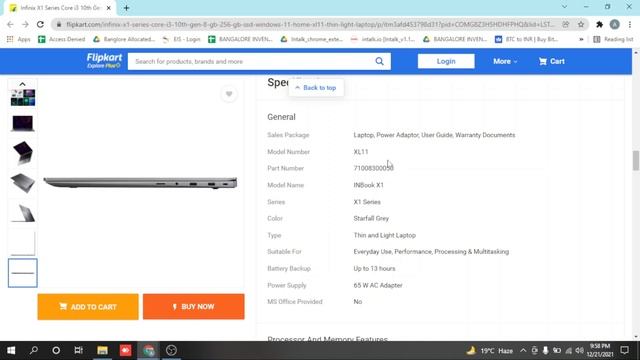Select the laptop front view thumbnail

click(22, 123)
